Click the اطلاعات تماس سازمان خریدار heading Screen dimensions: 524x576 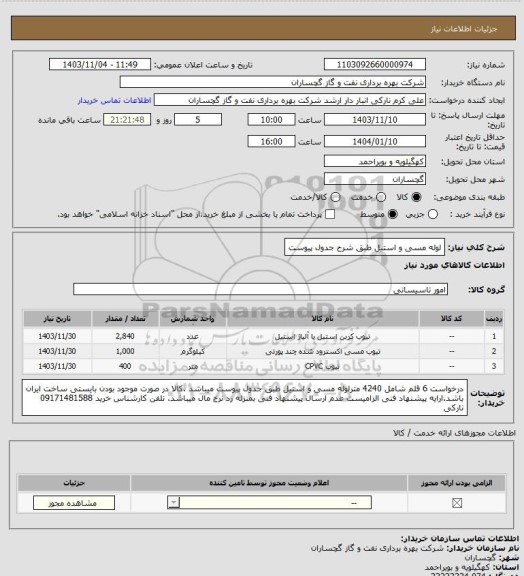point(460,539)
